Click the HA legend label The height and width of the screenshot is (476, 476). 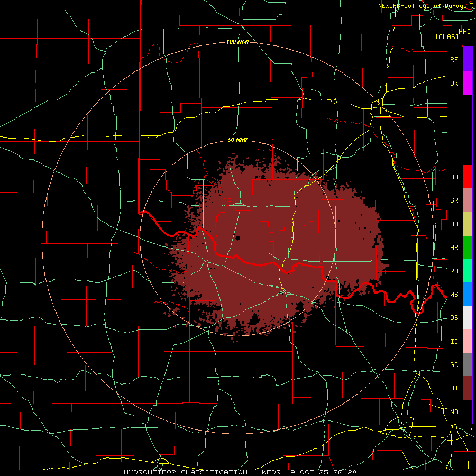click(454, 177)
